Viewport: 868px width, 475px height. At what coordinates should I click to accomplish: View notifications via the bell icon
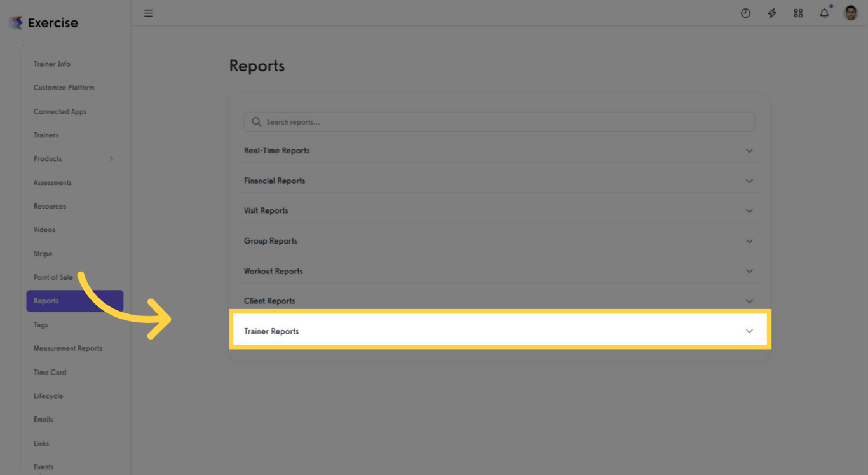tap(824, 13)
